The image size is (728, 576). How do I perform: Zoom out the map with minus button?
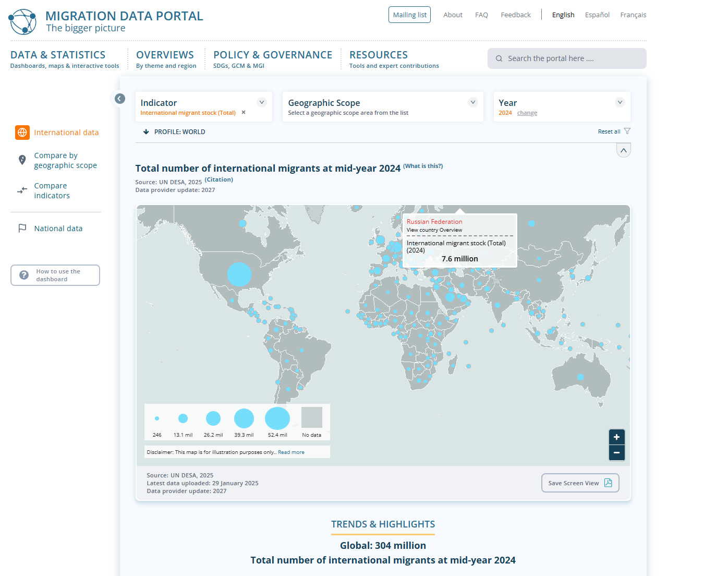click(x=616, y=452)
